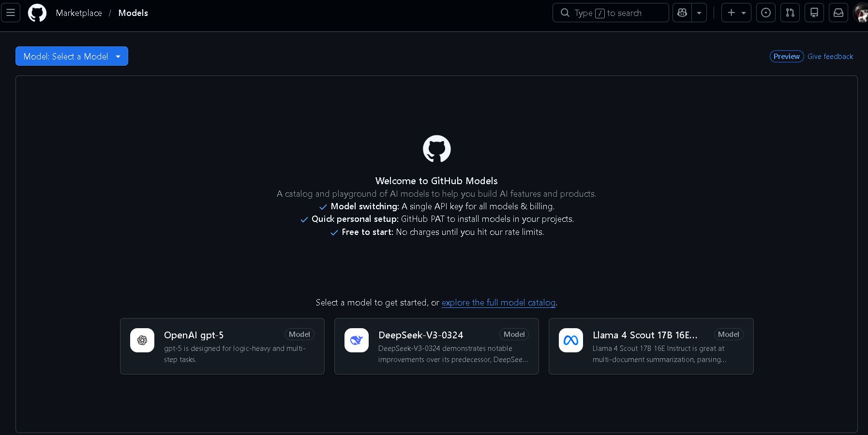Open the hamburger navigation menu
This screenshot has width=868, height=435.
pos(11,13)
